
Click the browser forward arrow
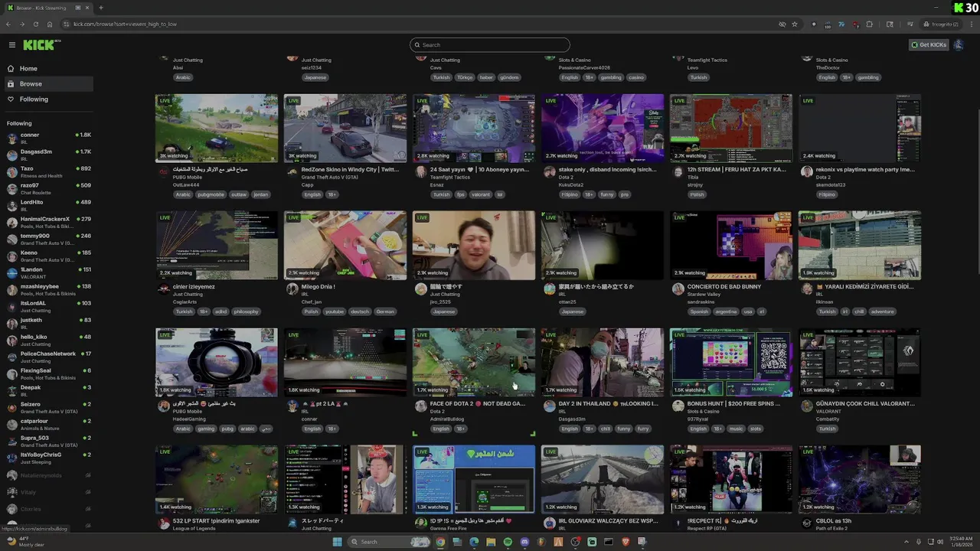[21, 24]
